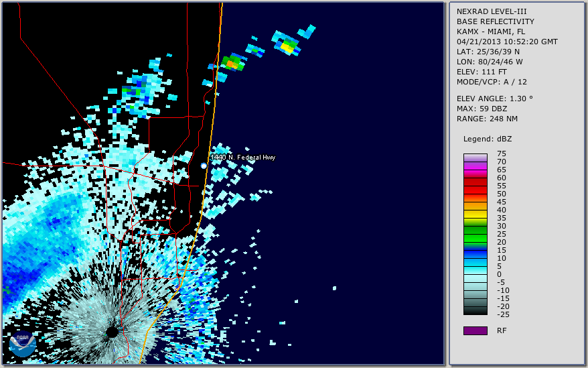Click the '75' value on legend scale
588x368 pixels.
click(502, 154)
